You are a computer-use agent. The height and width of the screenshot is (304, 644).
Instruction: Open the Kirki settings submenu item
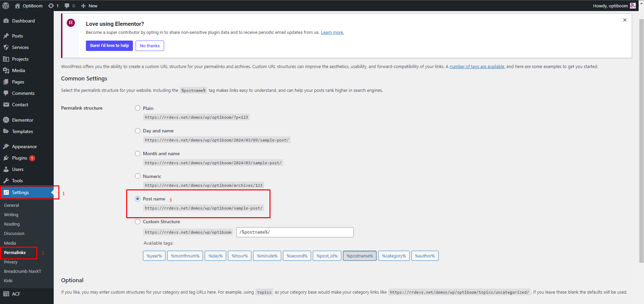[8, 281]
